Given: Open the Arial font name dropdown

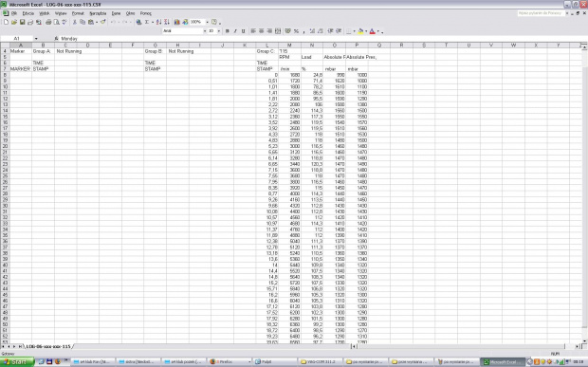Looking at the screenshot, I should point(205,31).
